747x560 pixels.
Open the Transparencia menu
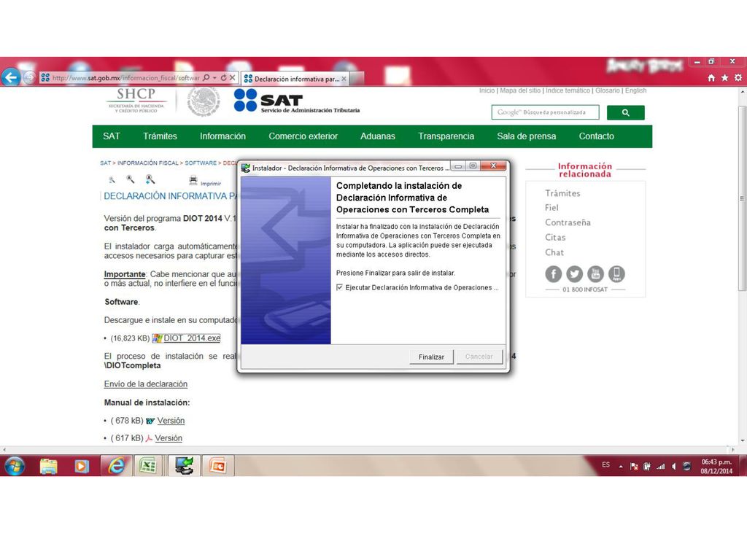click(446, 136)
